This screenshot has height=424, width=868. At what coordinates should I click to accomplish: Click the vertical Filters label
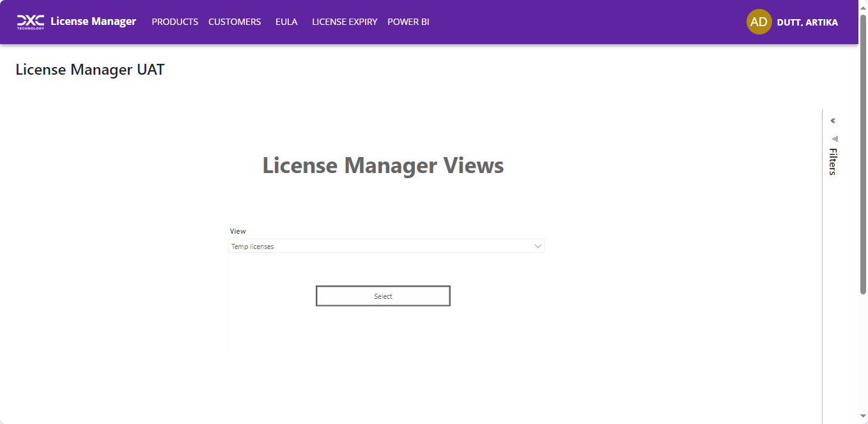coord(833,162)
